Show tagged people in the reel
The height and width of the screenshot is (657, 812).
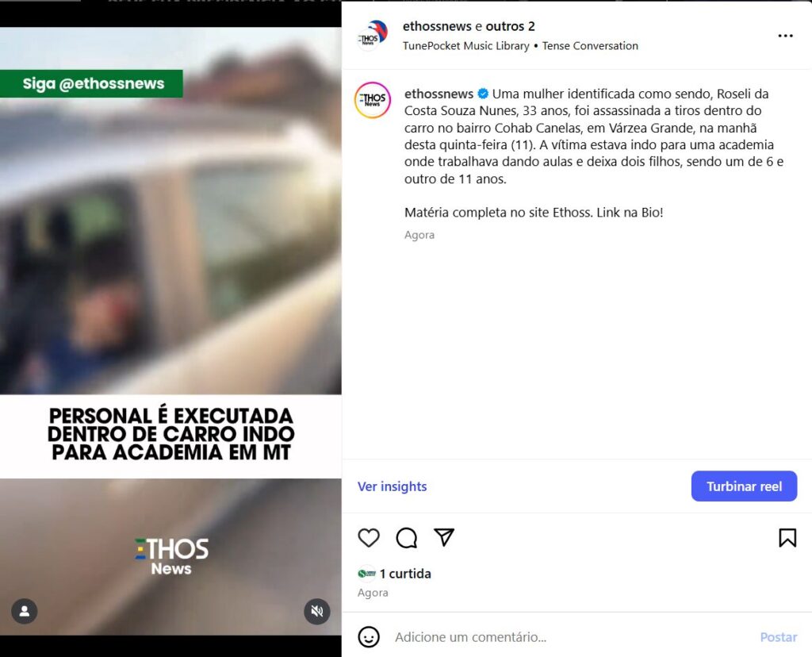(25, 612)
